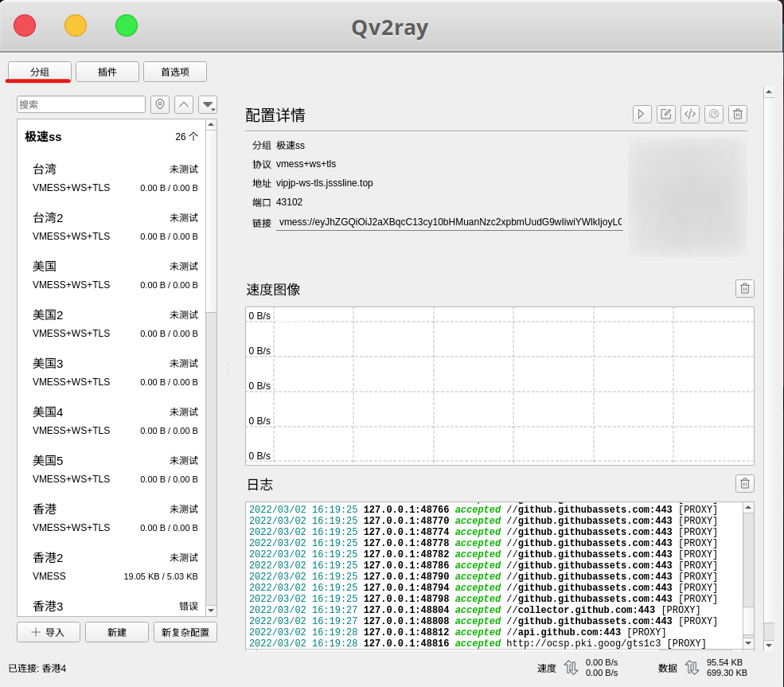The height and width of the screenshot is (687, 784).
Task: Open the 分组 groups tab
Action: [x=40, y=72]
